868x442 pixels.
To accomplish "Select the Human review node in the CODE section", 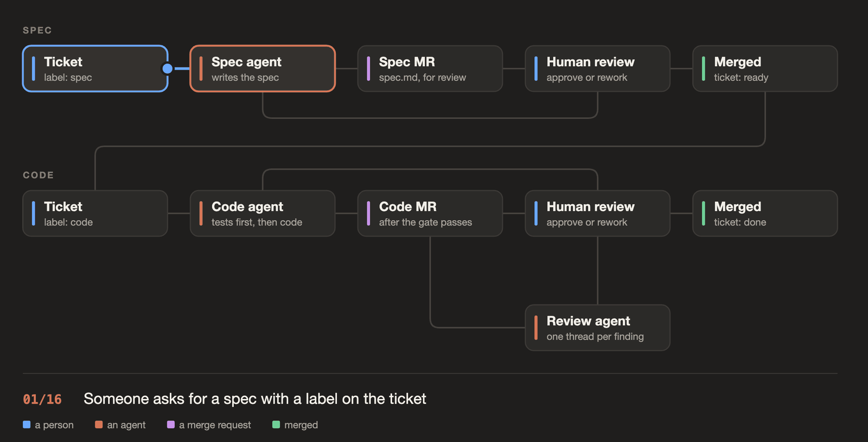I will [598, 213].
